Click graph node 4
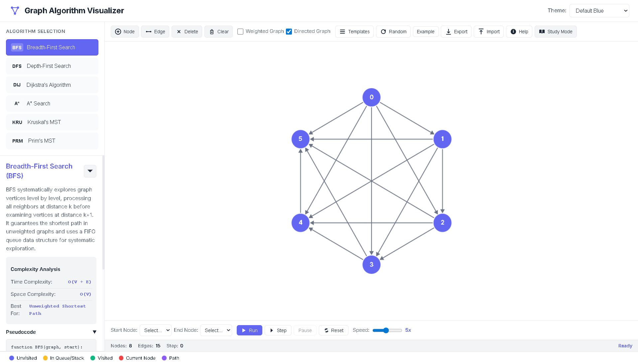This screenshot has height=364, width=638. point(301,223)
